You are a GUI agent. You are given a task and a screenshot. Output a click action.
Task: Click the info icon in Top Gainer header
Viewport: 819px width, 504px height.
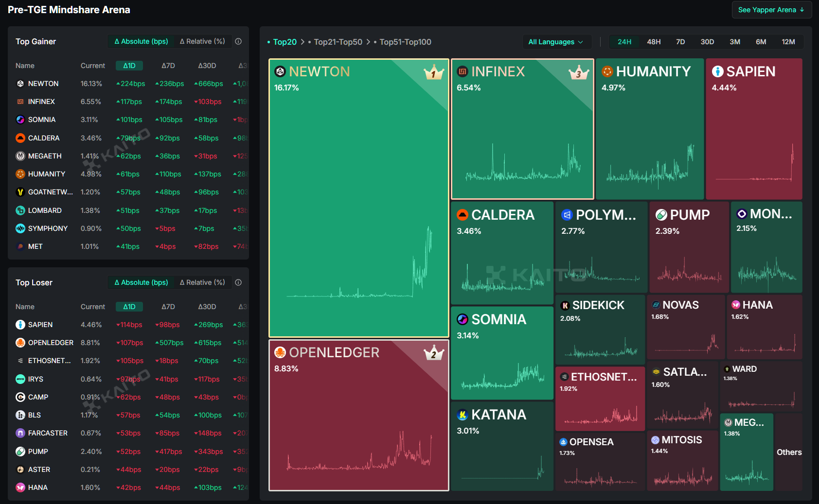coord(238,41)
